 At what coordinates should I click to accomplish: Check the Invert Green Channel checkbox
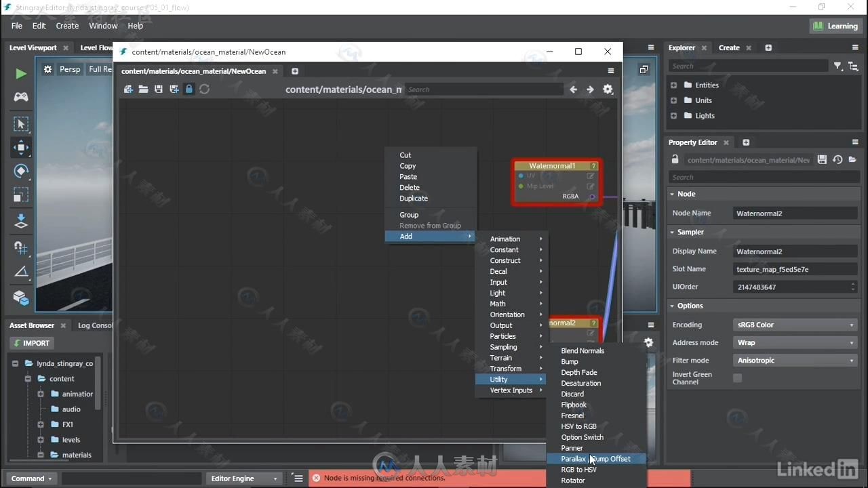click(x=738, y=378)
